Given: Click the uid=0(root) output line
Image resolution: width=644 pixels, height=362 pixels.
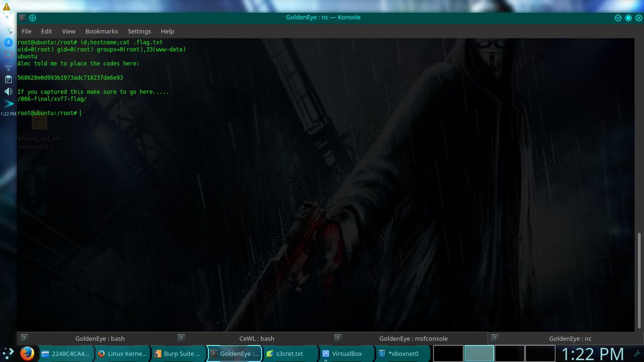Looking at the screenshot, I should coord(101,49).
